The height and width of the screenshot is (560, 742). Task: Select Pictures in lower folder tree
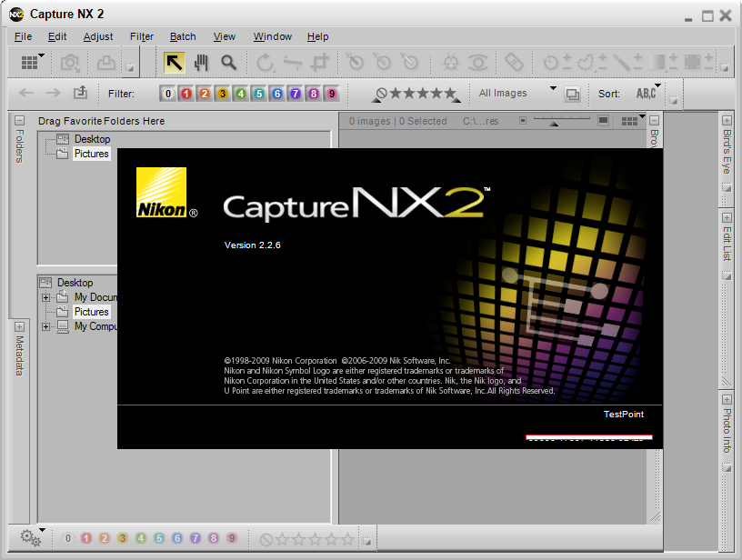91,312
